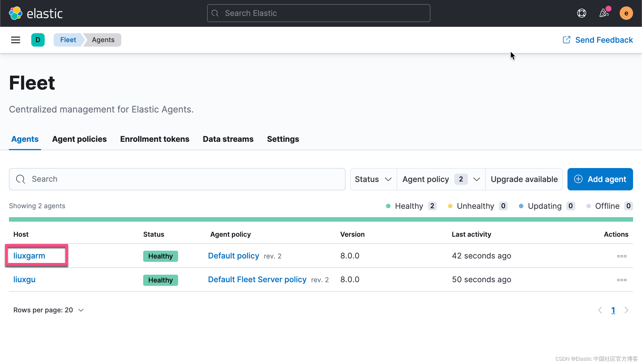Open the Status filter dropdown
Screen dimensions: 642x364
373,179
